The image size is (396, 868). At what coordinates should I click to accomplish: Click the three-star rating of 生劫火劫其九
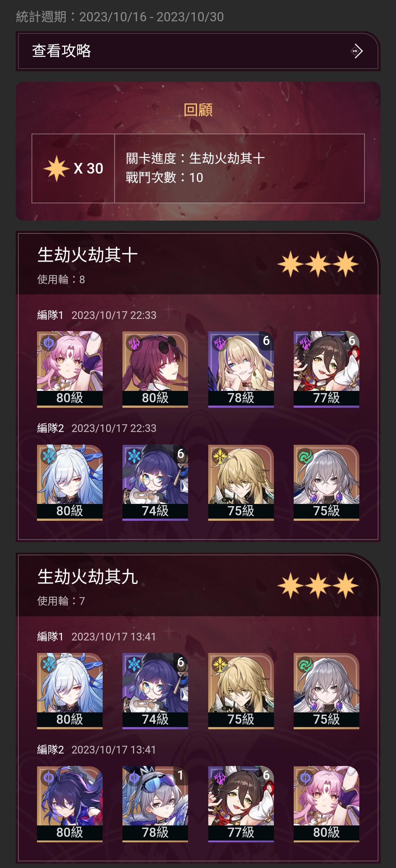tap(318, 585)
